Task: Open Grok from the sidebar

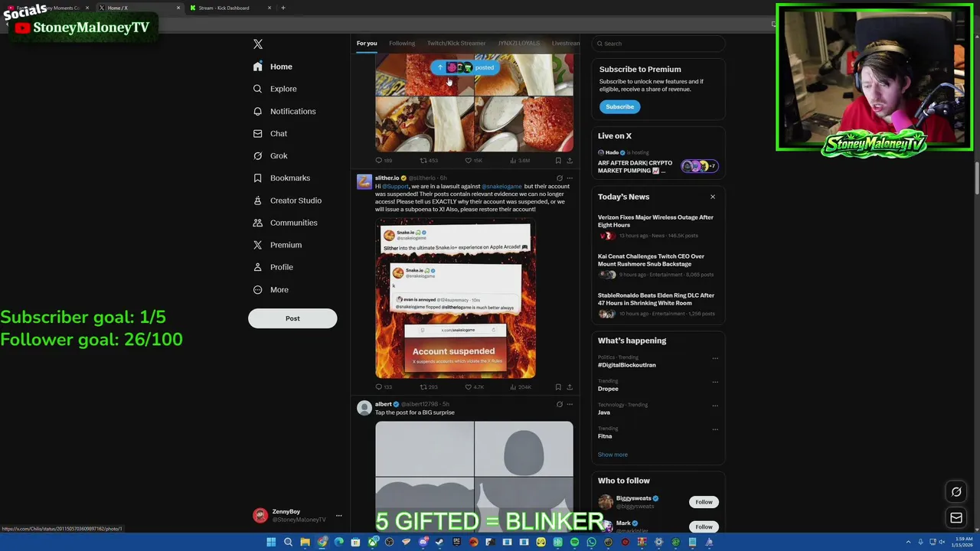Action: click(269, 155)
